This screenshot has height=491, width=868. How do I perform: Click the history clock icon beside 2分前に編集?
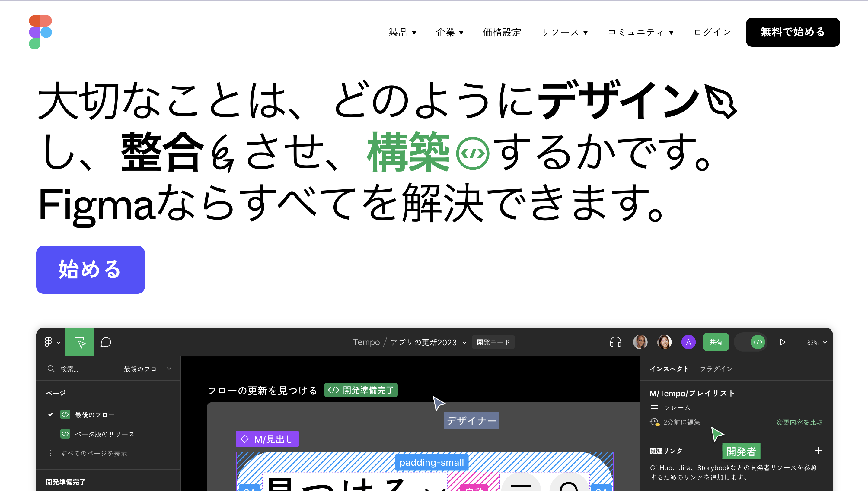pos(654,422)
